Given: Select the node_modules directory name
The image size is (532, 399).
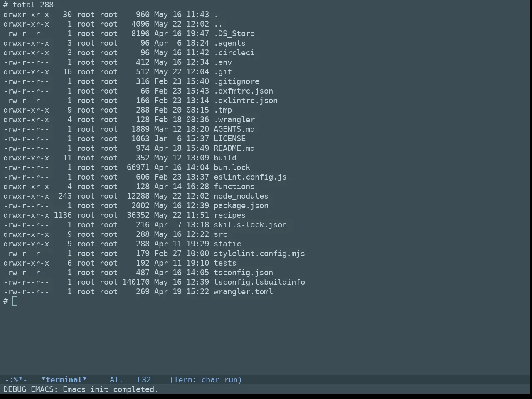Looking at the screenshot, I should click(x=241, y=196).
